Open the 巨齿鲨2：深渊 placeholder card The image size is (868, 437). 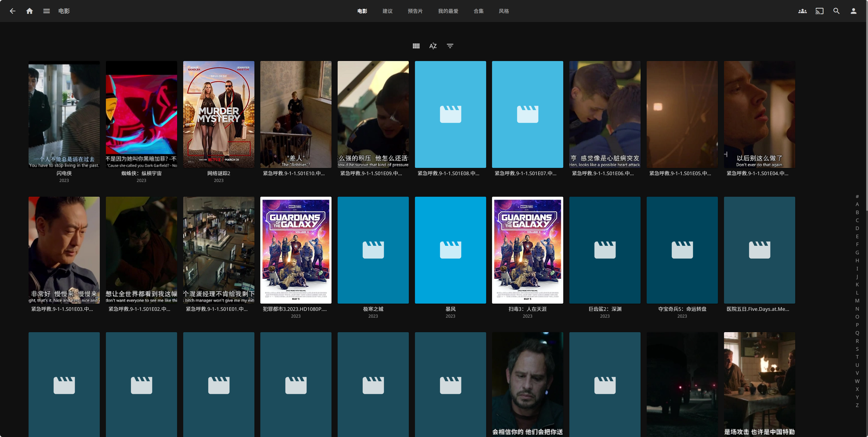click(x=605, y=250)
